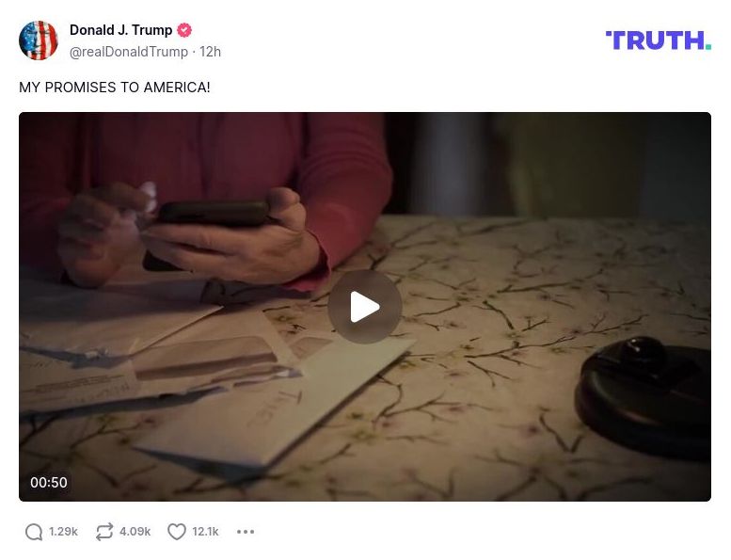Click the red verified checkmark badge

(x=184, y=30)
